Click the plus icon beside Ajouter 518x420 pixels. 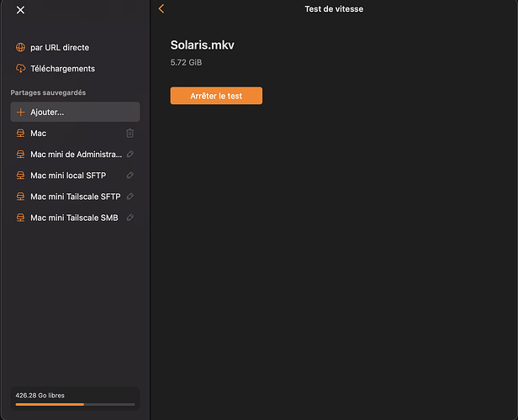20,113
